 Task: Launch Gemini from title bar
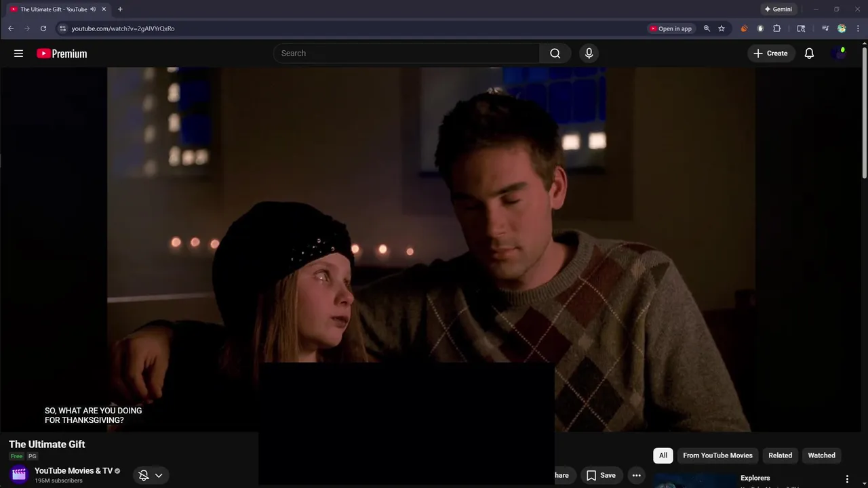click(x=778, y=9)
